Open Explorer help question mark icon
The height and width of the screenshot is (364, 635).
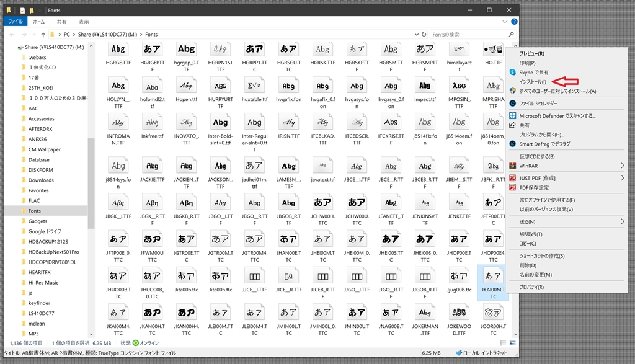click(514, 22)
